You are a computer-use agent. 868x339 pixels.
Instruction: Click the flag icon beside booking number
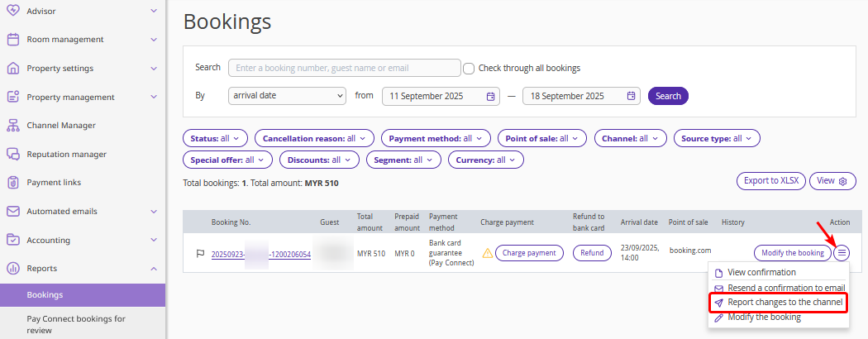tap(200, 254)
